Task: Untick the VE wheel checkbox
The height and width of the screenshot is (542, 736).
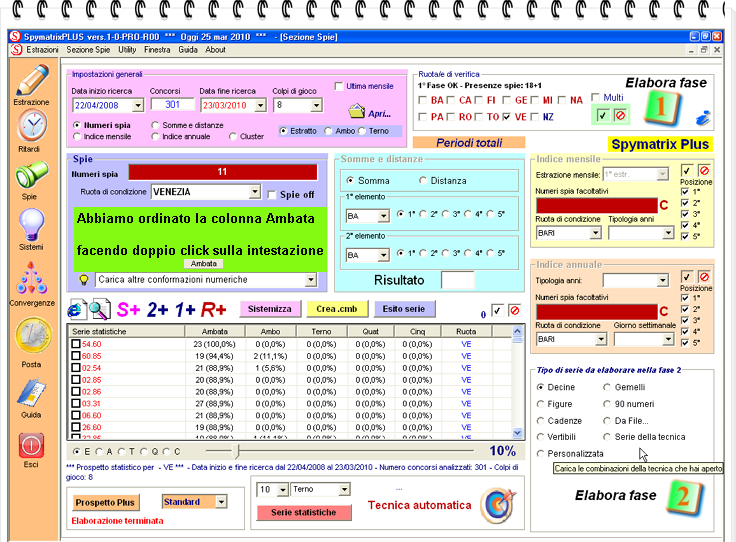Action: (x=506, y=117)
